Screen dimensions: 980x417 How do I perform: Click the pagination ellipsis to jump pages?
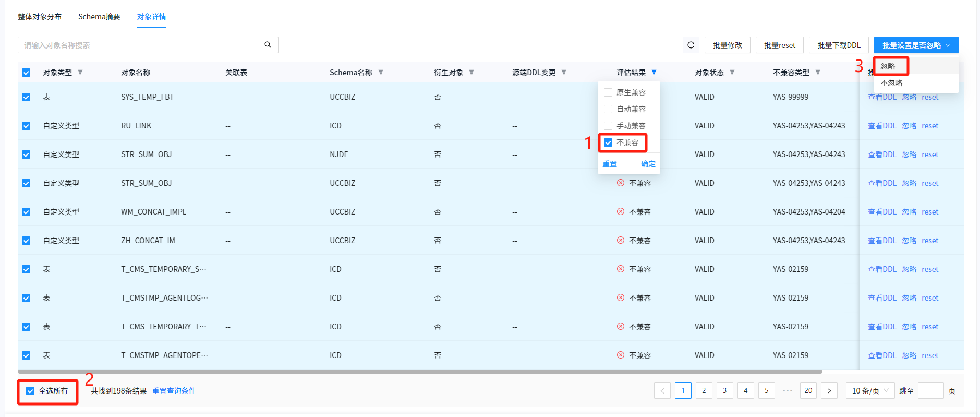788,390
